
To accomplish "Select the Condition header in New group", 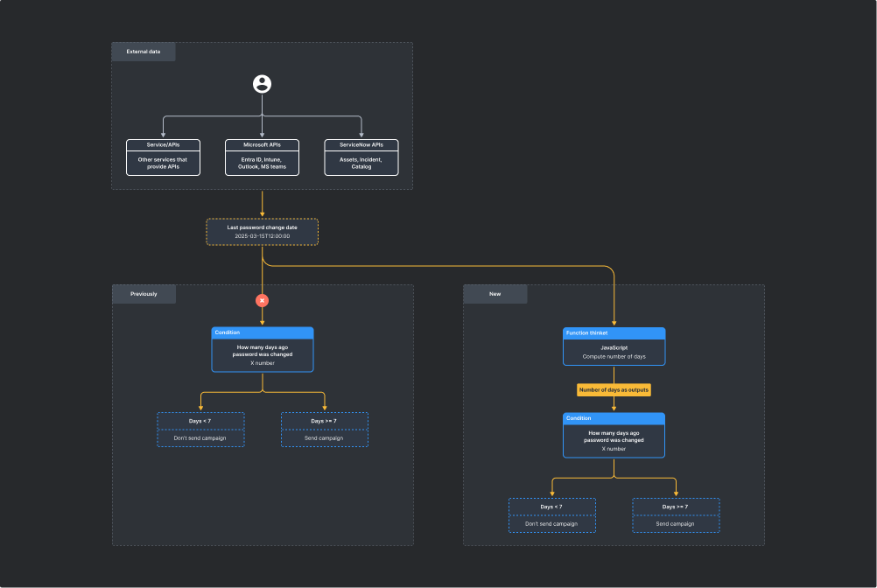I will click(x=614, y=418).
